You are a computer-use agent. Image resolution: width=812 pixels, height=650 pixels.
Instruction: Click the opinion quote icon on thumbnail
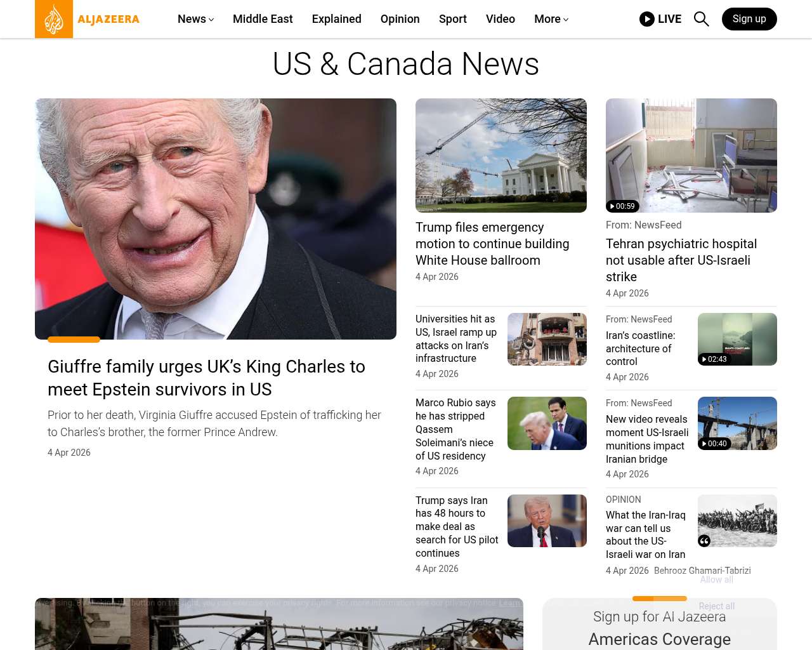point(704,541)
